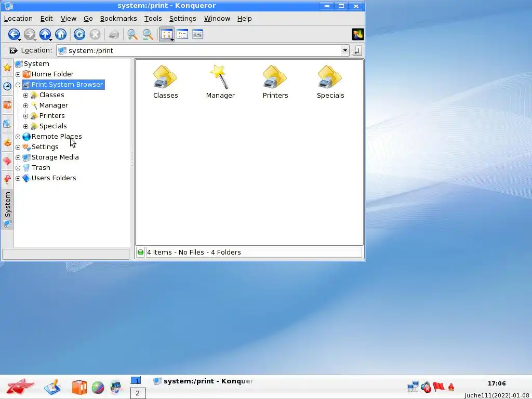Open the Specials folder icon in main view
This screenshot has width=532, height=399.
point(330,82)
